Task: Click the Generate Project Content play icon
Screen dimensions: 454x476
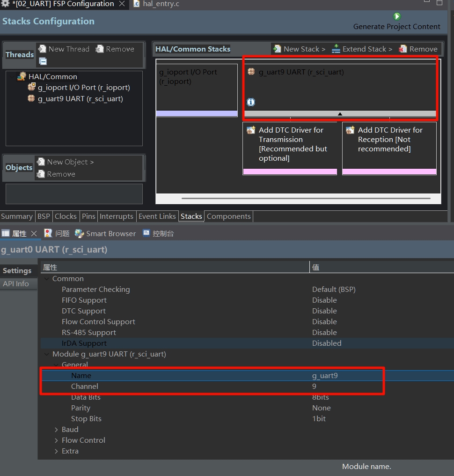Action: pos(397,16)
